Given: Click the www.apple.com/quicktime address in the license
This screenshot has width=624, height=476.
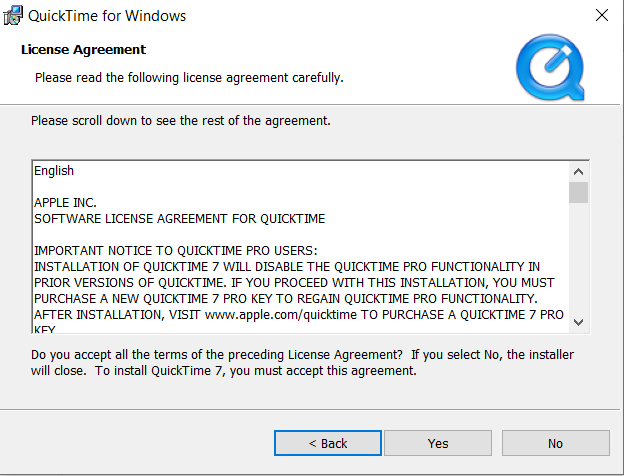Looking at the screenshot, I should tap(263, 314).
